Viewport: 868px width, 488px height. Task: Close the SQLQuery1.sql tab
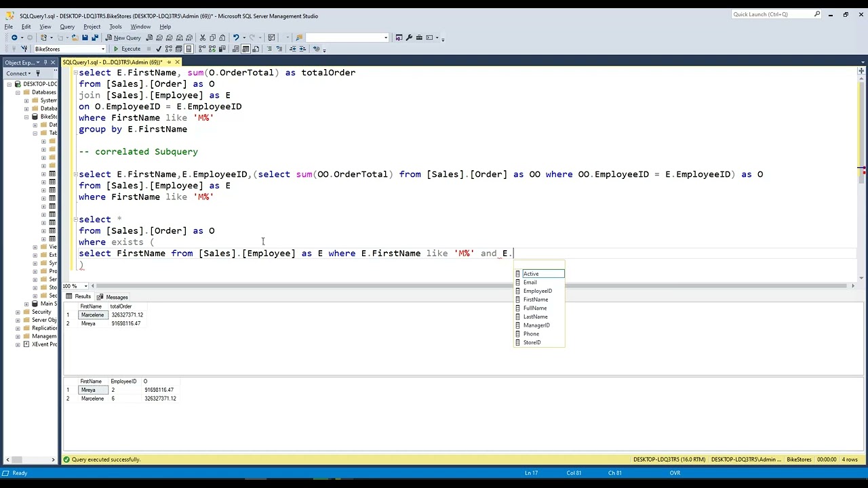(x=177, y=62)
